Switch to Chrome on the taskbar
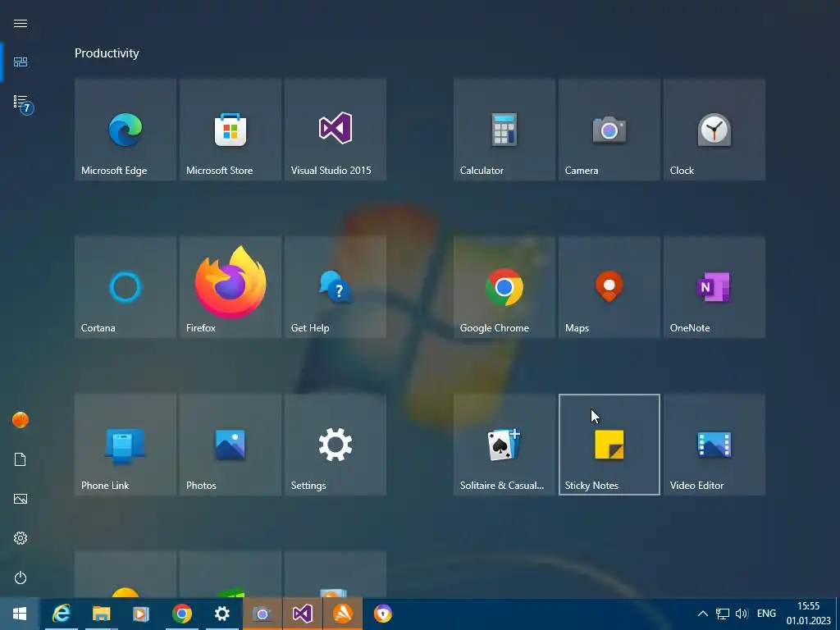The width and height of the screenshot is (840, 630). click(181, 614)
